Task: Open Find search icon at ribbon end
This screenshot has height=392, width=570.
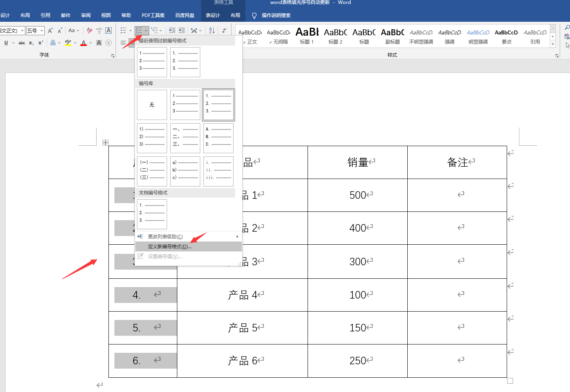Action: pyautogui.click(x=567, y=28)
